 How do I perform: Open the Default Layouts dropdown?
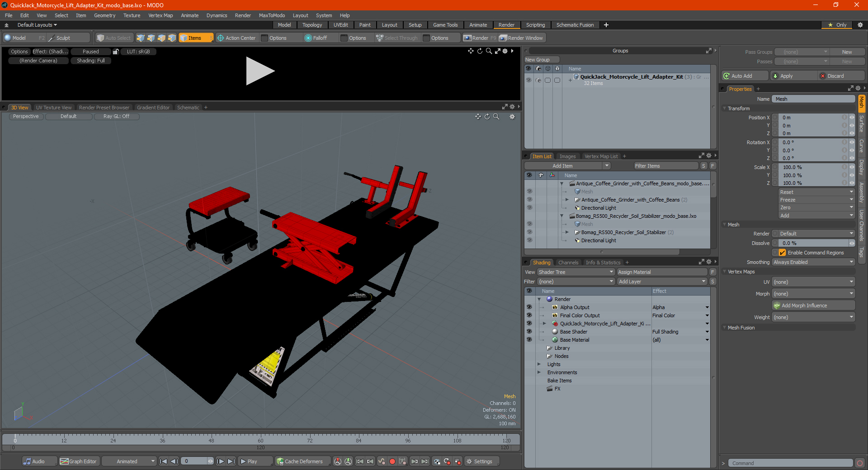tap(37, 25)
